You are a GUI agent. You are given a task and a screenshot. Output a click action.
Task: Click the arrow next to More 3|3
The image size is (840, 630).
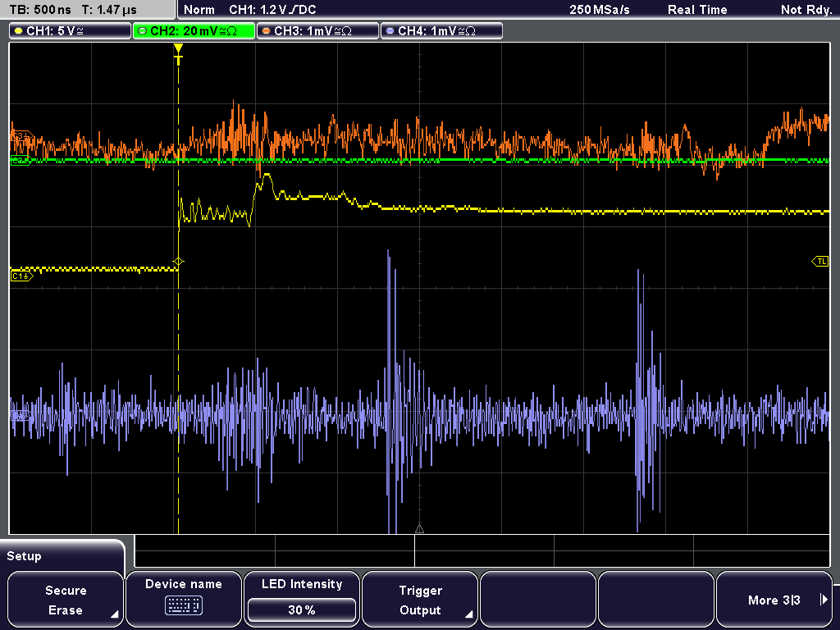[x=824, y=600]
